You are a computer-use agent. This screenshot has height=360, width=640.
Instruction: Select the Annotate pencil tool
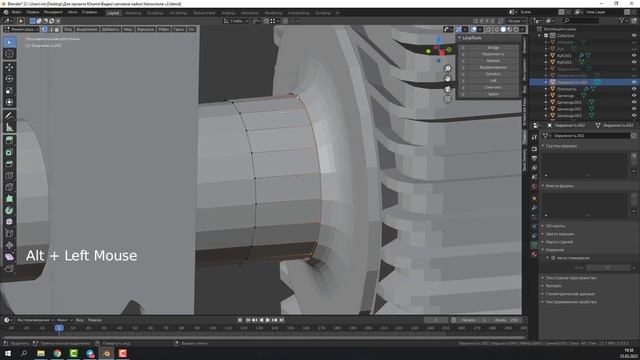pyautogui.click(x=9, y=116)
